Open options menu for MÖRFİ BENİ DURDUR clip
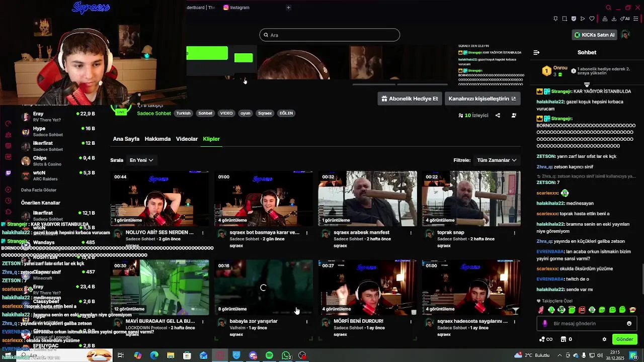This screenshot has height=362, width=644. tap(411, 321)
